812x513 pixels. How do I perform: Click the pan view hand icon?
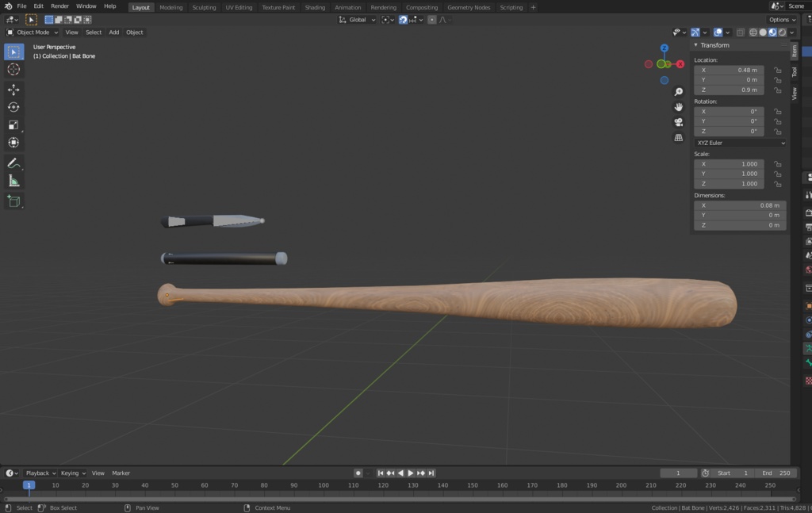(x=679, y=107)
